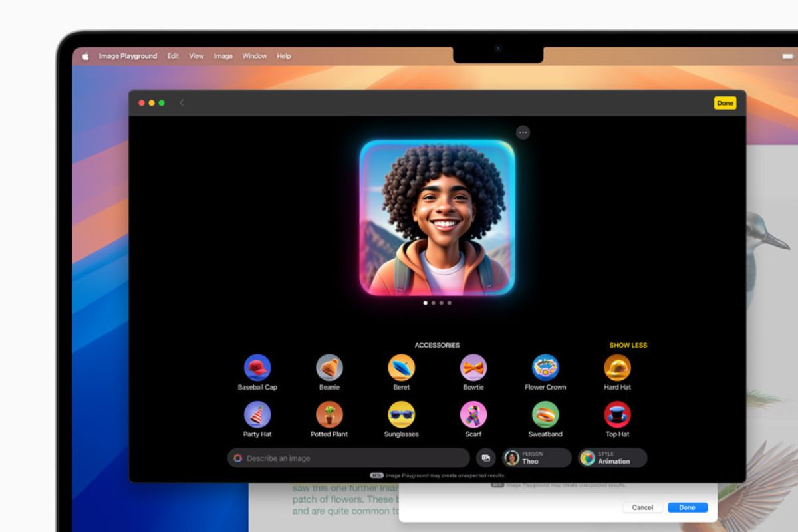Image resolution: width=798 pixels, height=532 pixels.
Task: Open the Window menu in the menu bar
Action: tap(254, 56)
